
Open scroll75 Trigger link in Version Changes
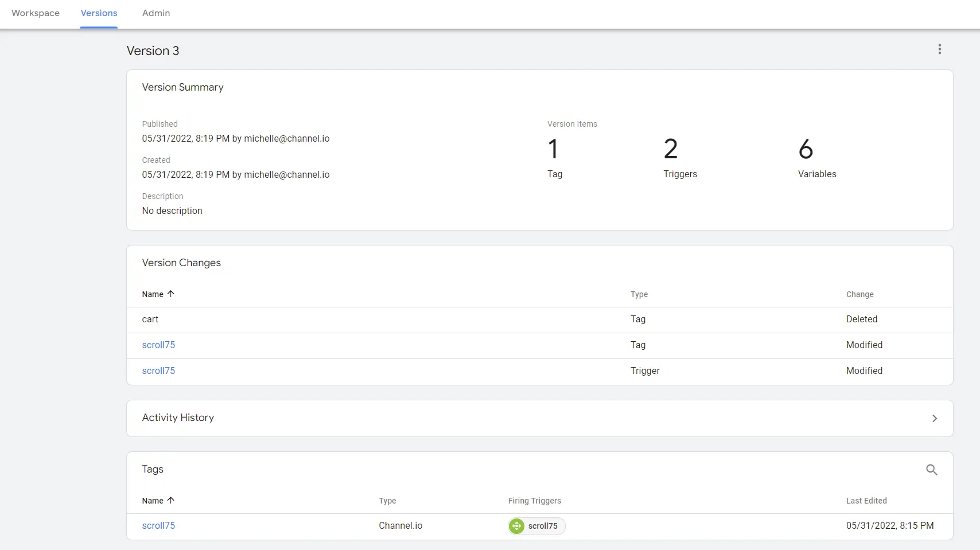point(158,370)
